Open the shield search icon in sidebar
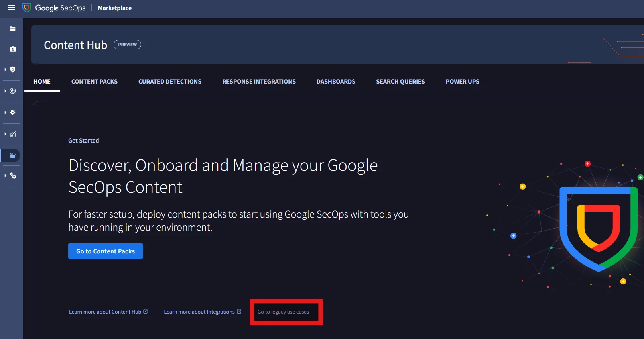644x339 pixels. (x=13, y=69)
